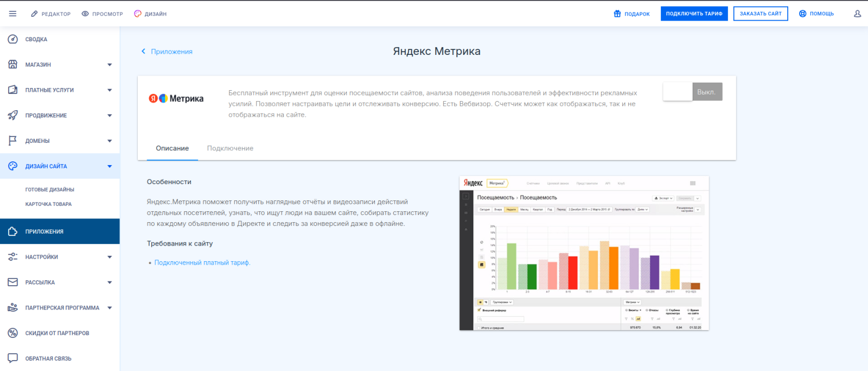Toggle the Выкл. switch for Метрика
This screenshot has width=868, height=371.
pos(692,92)
